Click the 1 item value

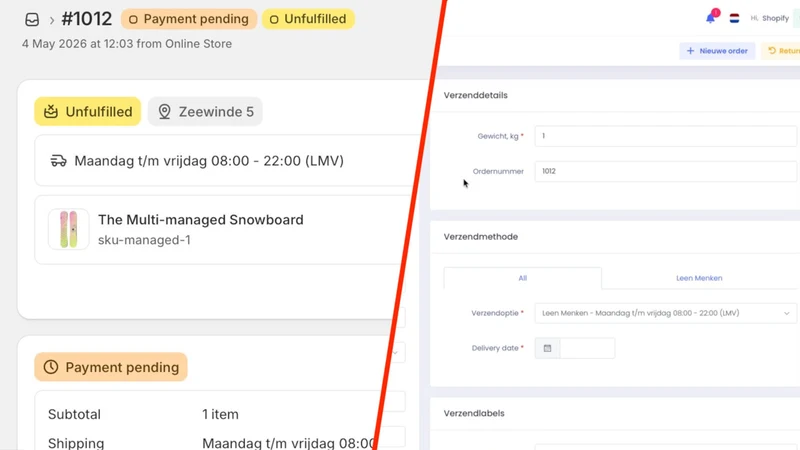pos(220,414)
